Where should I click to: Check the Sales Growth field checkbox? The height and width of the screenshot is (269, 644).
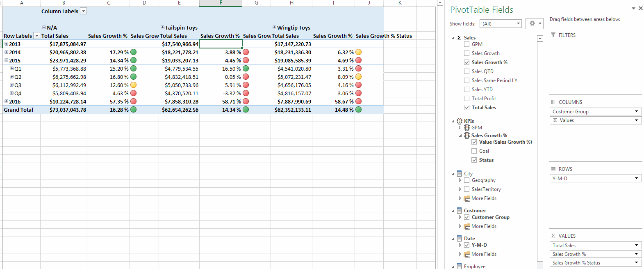coord(467,53)
